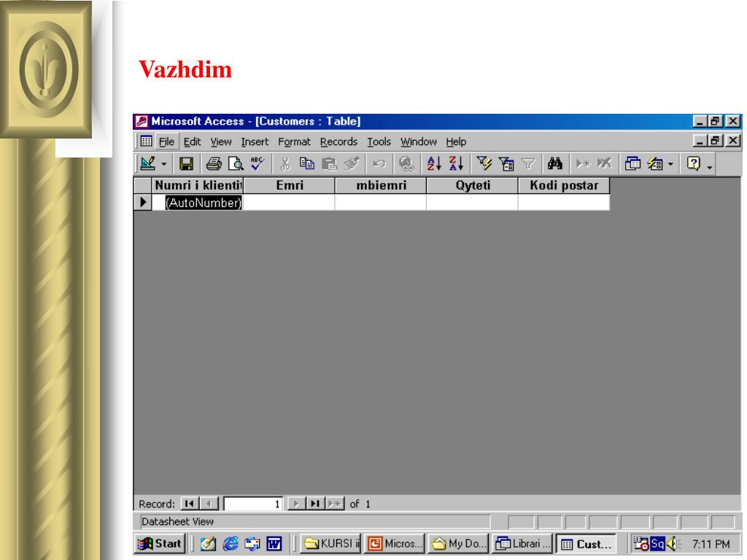Select the mbiemri column header
This screenshot has height=560, width=747.
click(381, 185)
